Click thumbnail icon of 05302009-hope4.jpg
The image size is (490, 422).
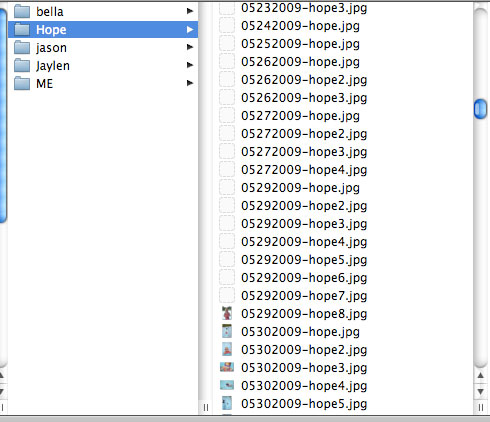point(227,385)
